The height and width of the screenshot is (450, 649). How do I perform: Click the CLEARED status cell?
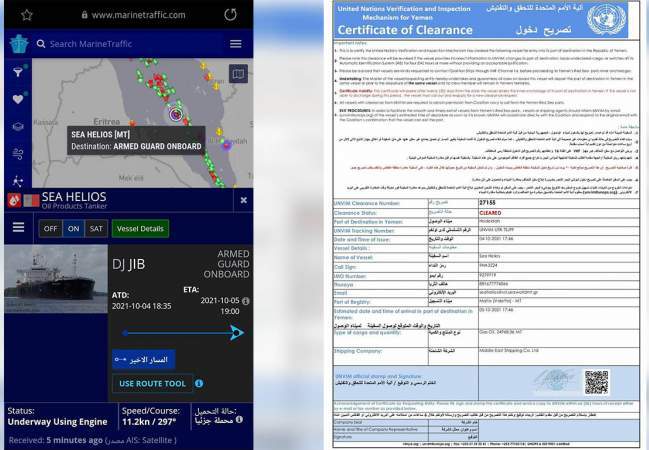[558, 213]
